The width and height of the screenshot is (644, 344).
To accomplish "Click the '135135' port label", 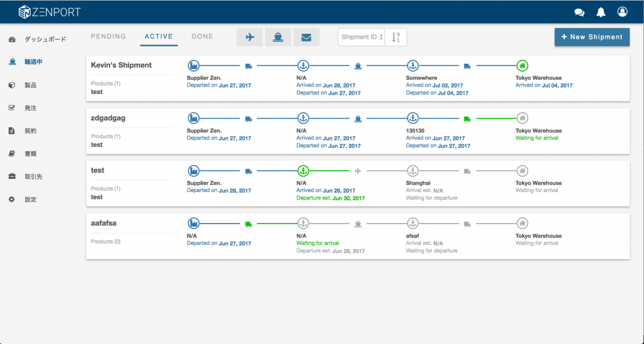I will (415, 131).
